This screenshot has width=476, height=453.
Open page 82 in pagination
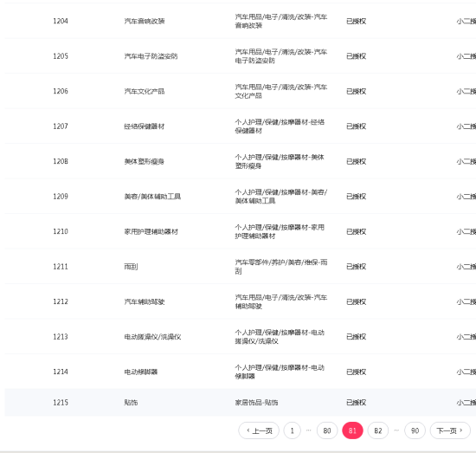pos(378,430)
